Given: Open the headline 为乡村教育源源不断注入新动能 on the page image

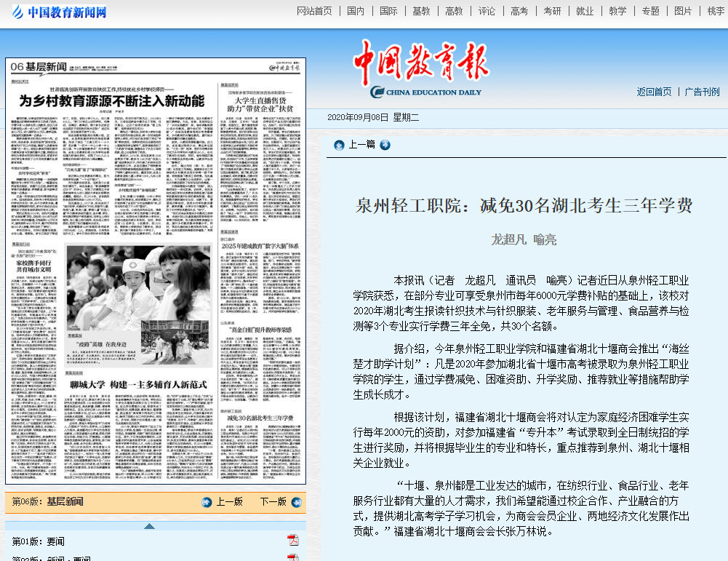Looking at the screenshot, I should 111,100.
